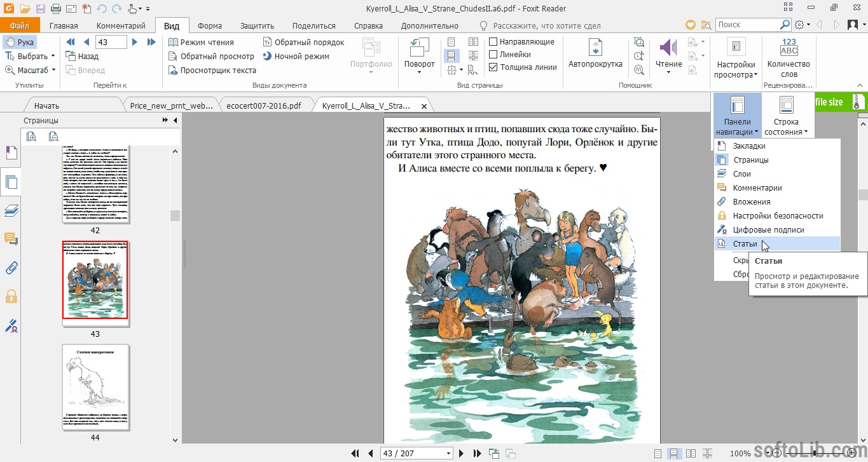Activate Обратный просмотр reverse view

click(x=211, y=56)
